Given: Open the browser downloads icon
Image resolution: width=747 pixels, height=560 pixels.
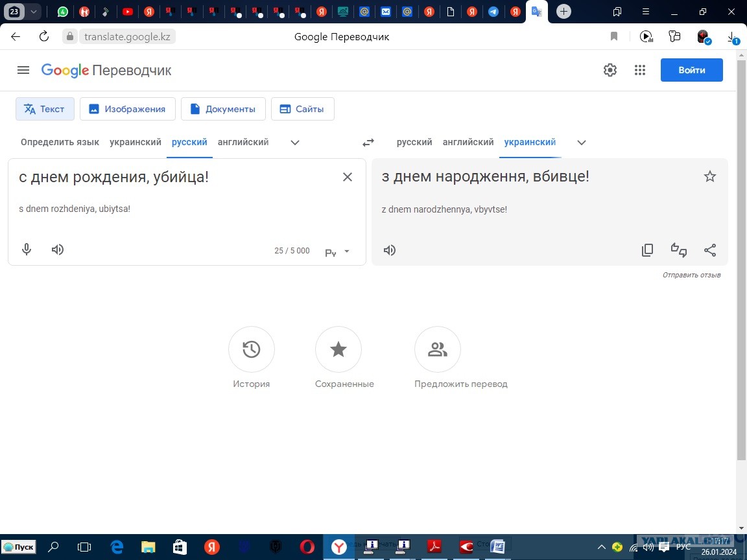Looking at the screenshot, I should [733, 38].
